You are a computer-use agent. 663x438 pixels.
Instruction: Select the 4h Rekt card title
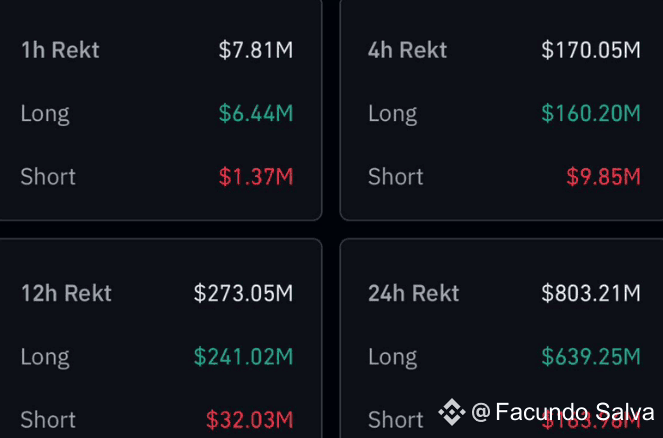(x=407, y=50)
